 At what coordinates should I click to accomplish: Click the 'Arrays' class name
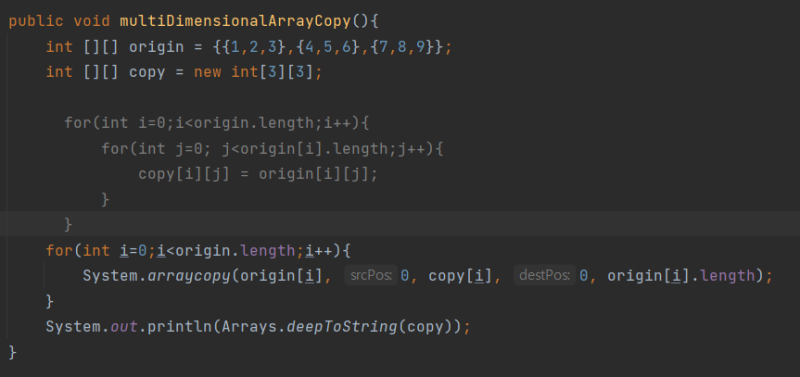point(249,327)
